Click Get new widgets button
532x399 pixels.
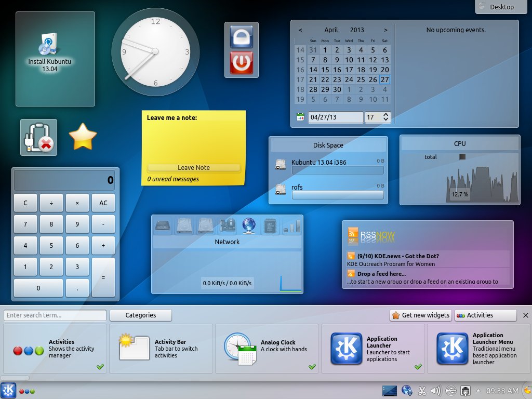tap(420, 315)
